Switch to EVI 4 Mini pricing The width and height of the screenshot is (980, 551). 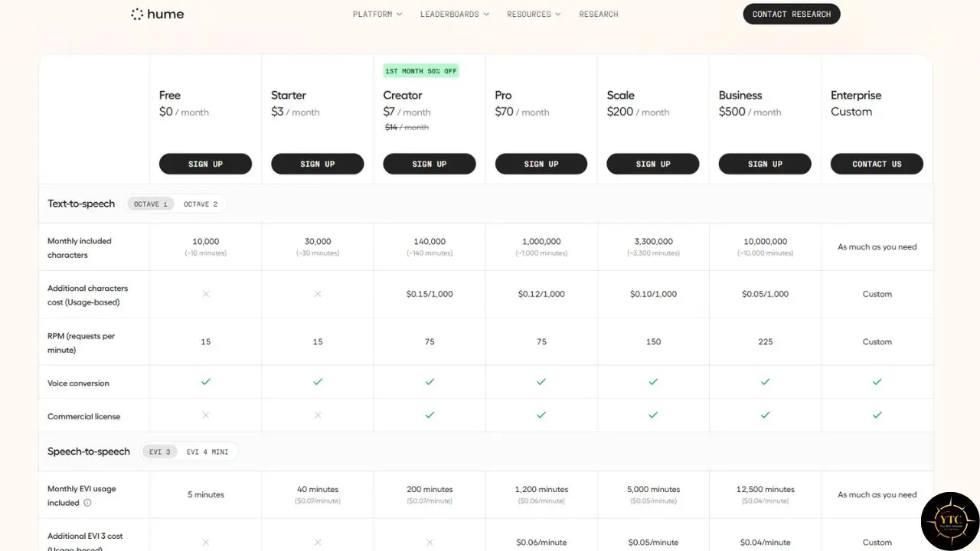coord(207,452)
